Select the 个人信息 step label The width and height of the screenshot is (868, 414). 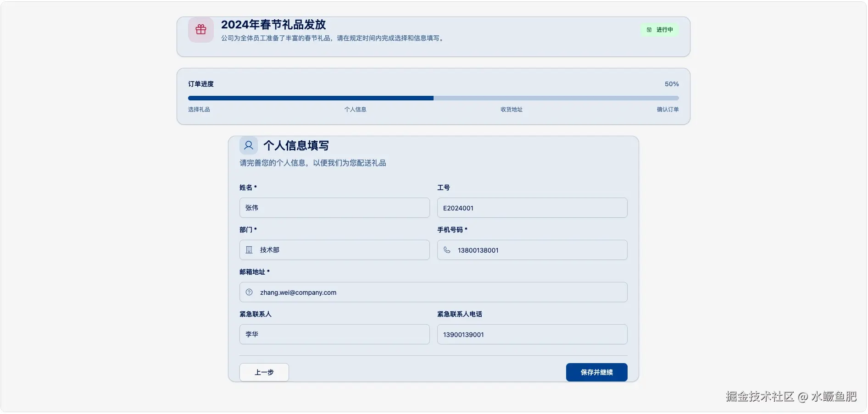coord(356,109)
